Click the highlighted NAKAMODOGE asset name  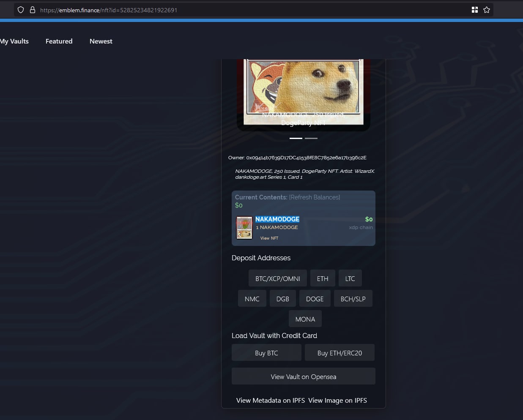point(277,219)
